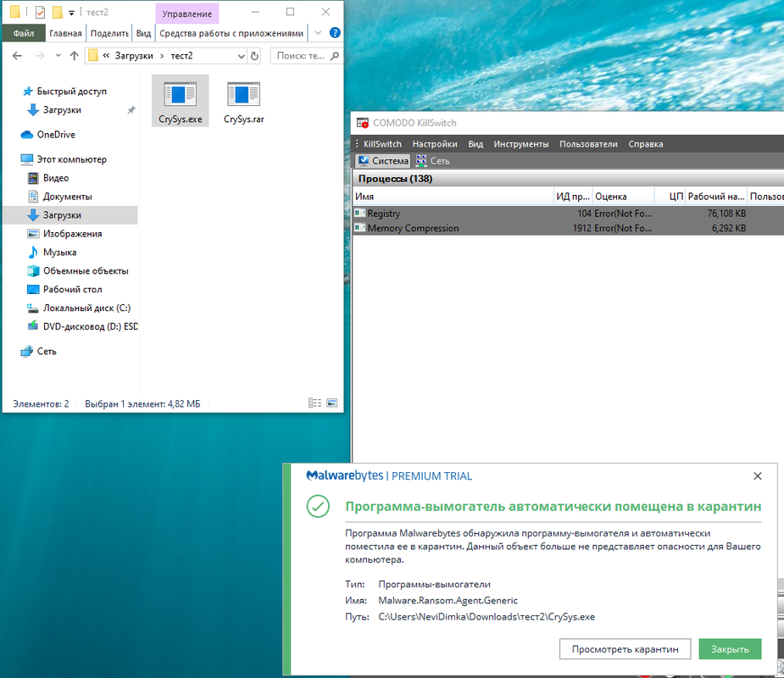Select the Registry process row

point(568,214)
